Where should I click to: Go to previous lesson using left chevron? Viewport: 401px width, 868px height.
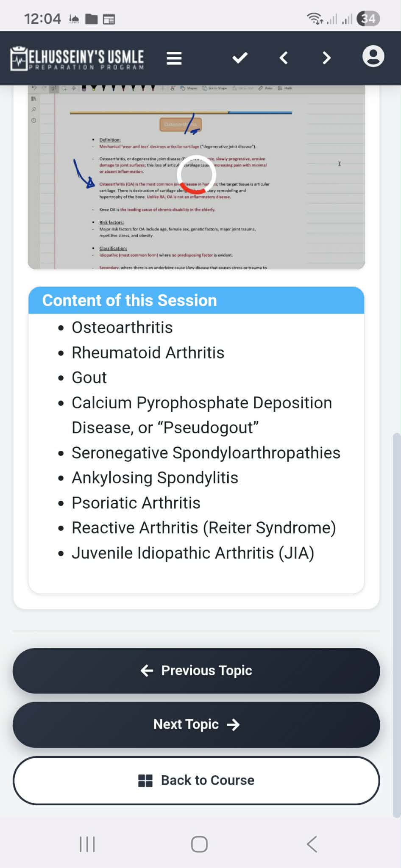click(x=284, y=58)
